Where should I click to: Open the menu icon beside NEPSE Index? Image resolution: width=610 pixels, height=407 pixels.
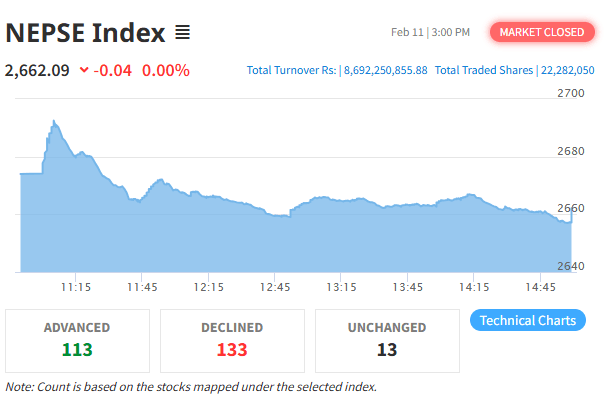coord(182,33)
